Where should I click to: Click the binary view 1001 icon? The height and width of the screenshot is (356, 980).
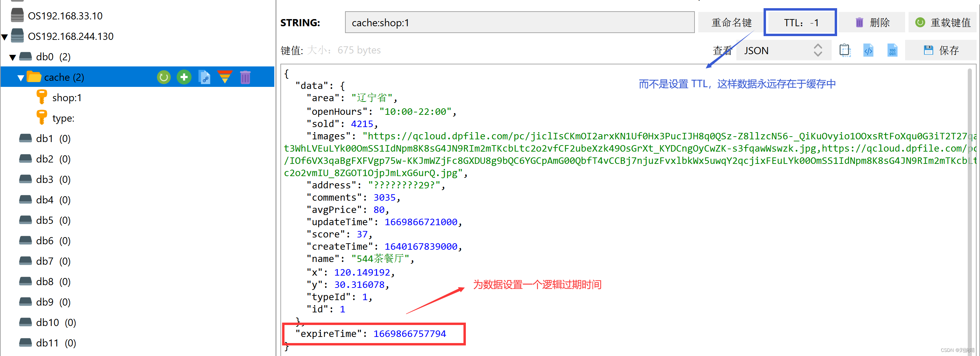point(893,50)
